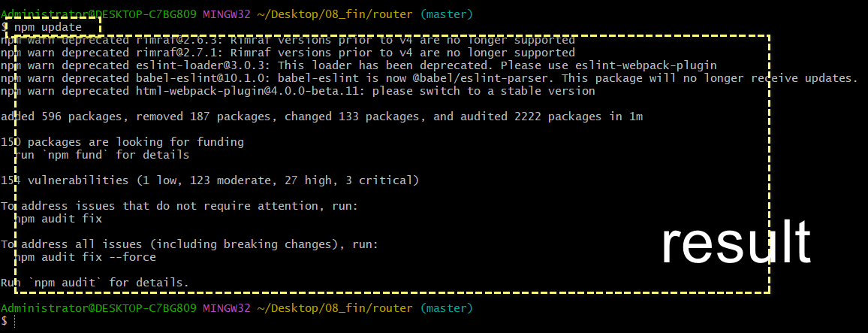
Task: Click '150 packages are looking for funding'
Action: [122, 142]
